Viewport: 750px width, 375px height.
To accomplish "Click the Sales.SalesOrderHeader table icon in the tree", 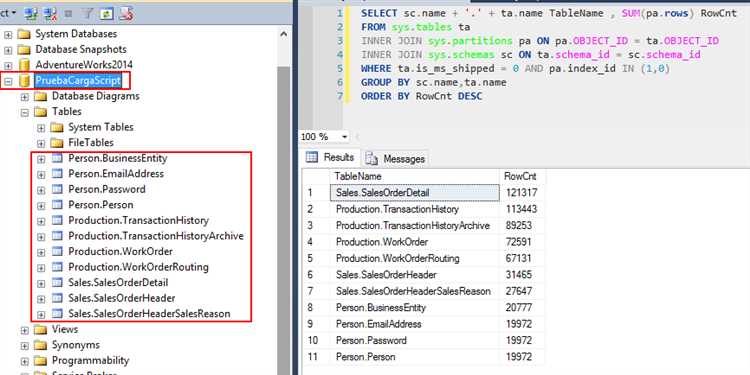I will pos(57,298).
